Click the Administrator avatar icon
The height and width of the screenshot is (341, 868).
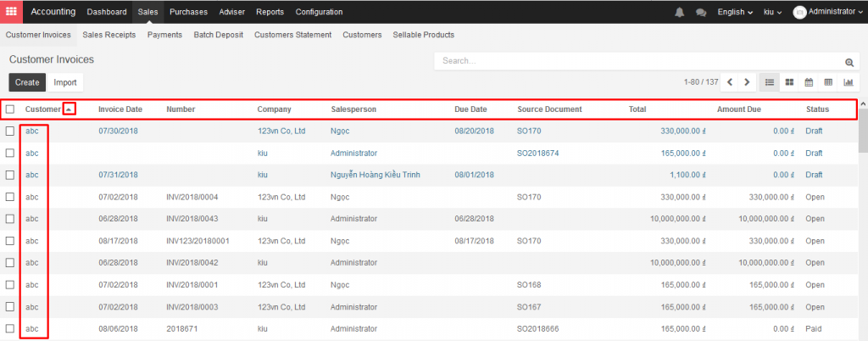799,12
